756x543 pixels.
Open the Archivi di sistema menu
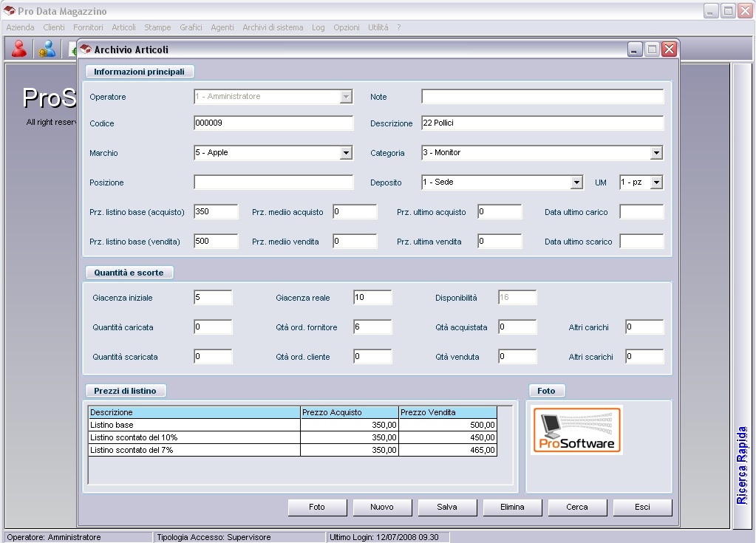pos(274,27)
